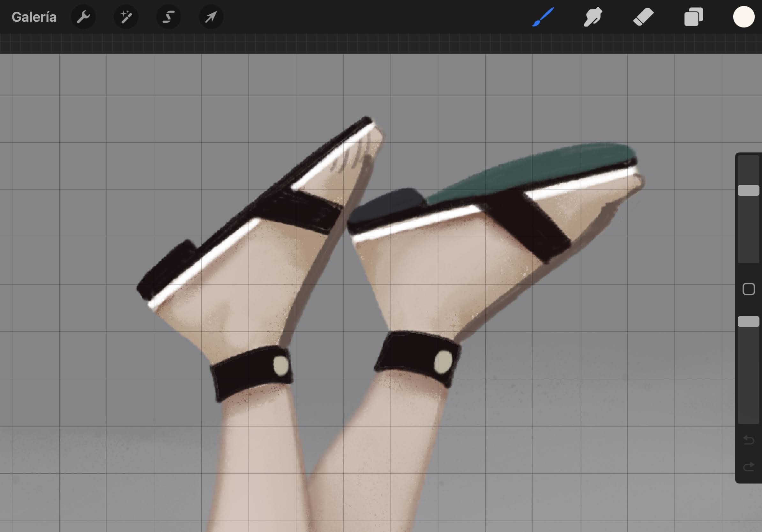Open the Galería gallery view
Screen dimensions: 762x532
(34, 17)
